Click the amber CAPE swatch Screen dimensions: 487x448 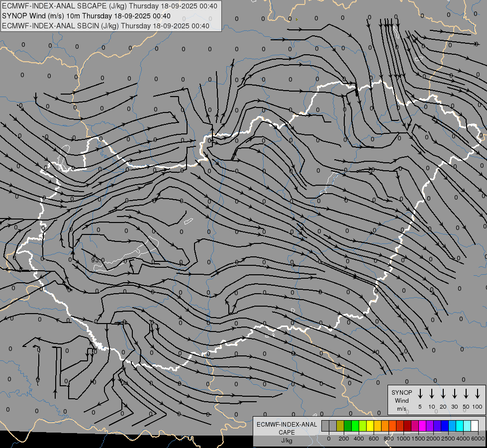pos(378,426)
